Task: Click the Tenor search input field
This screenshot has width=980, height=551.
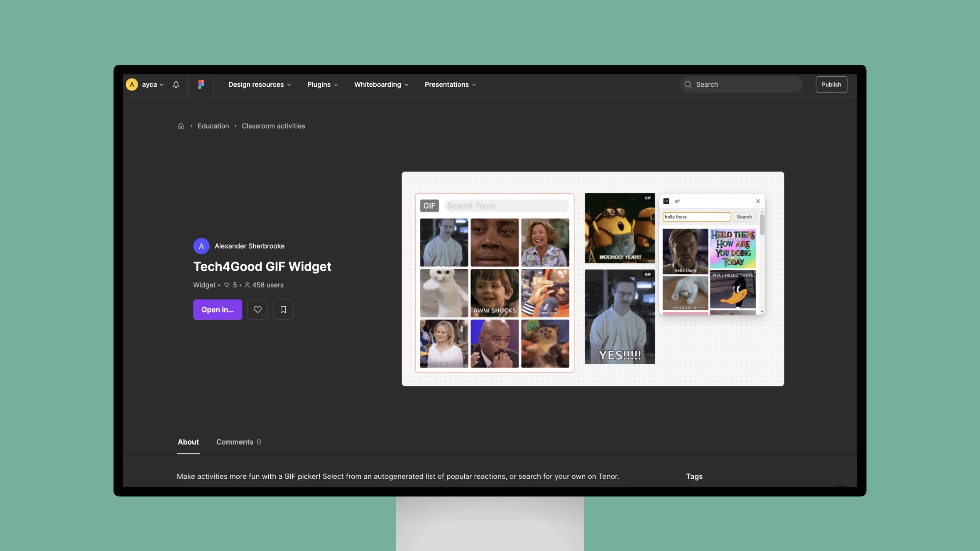Action: [x=506, y=205]
